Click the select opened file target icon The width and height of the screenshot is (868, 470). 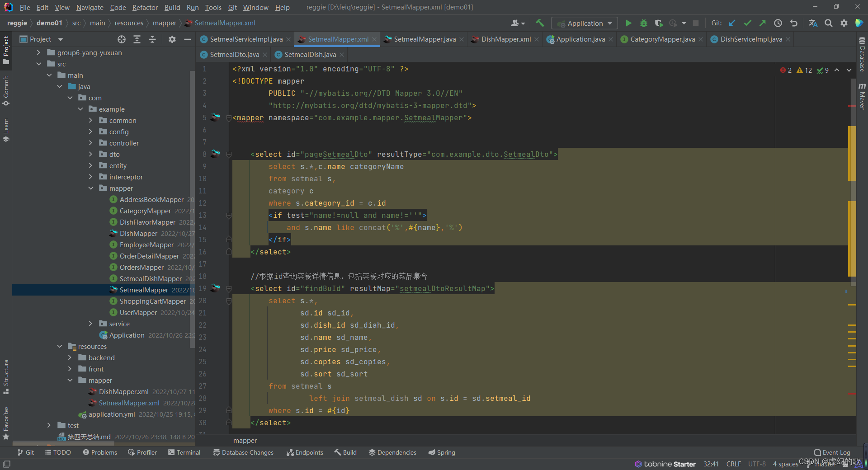(x=122, y=39)
